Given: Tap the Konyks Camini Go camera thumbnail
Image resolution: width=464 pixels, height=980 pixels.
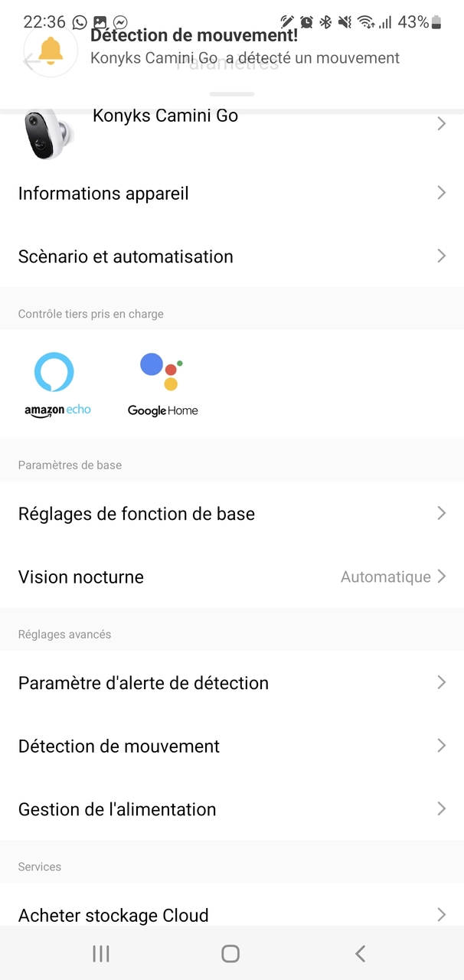Looking at the screenshot, I should tap(47, 132).
